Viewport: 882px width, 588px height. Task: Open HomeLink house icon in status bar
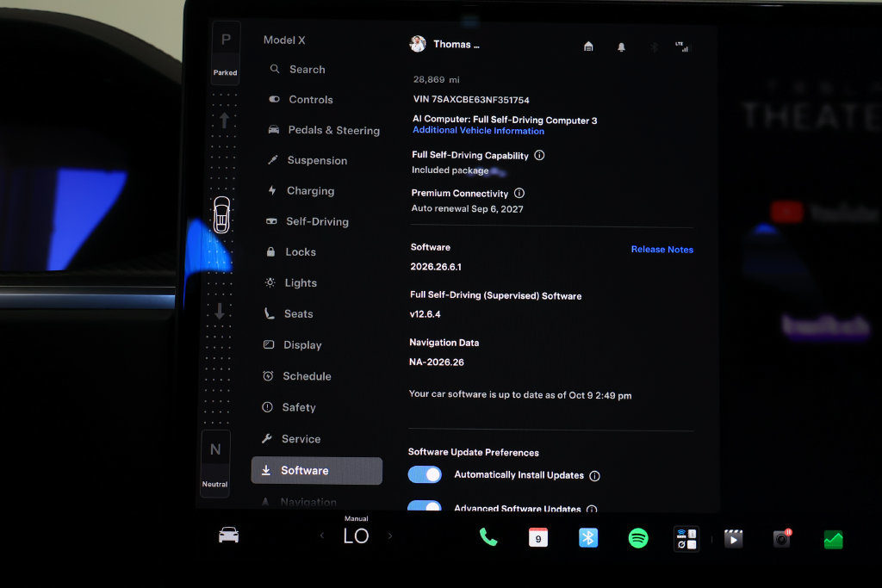tap(588, 46)
